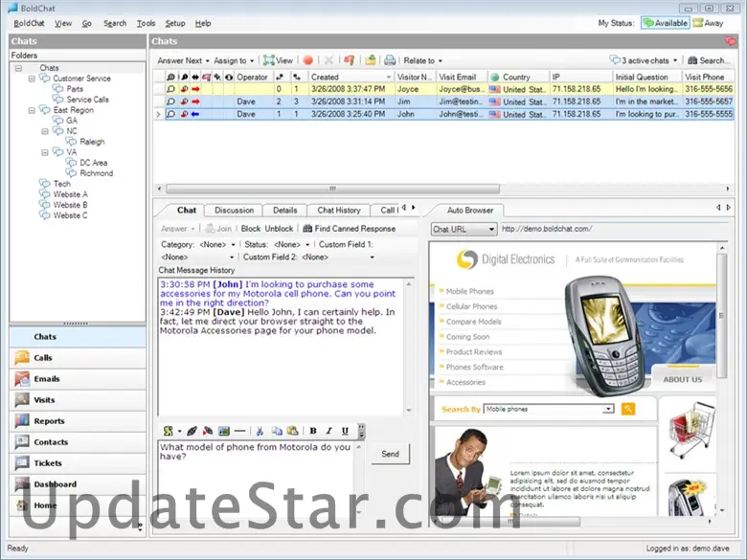Open the Custom Field 2 dropdown
747x560 pixels.
click(338, 258)
